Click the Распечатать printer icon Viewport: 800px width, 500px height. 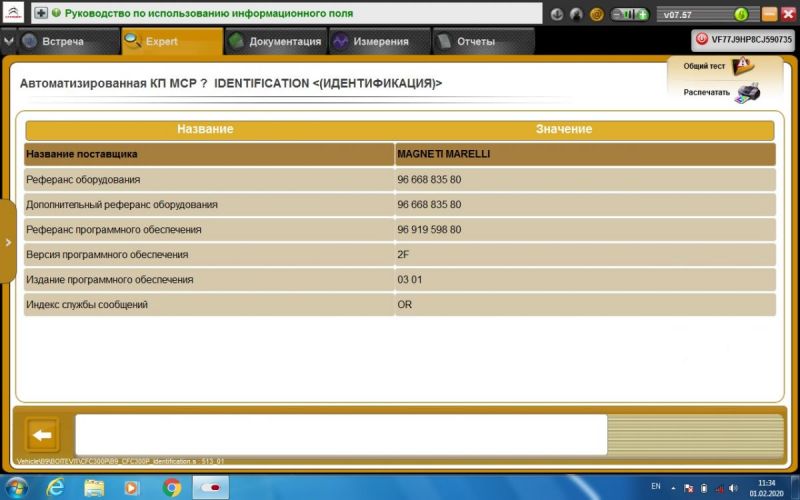click(747, 93)
